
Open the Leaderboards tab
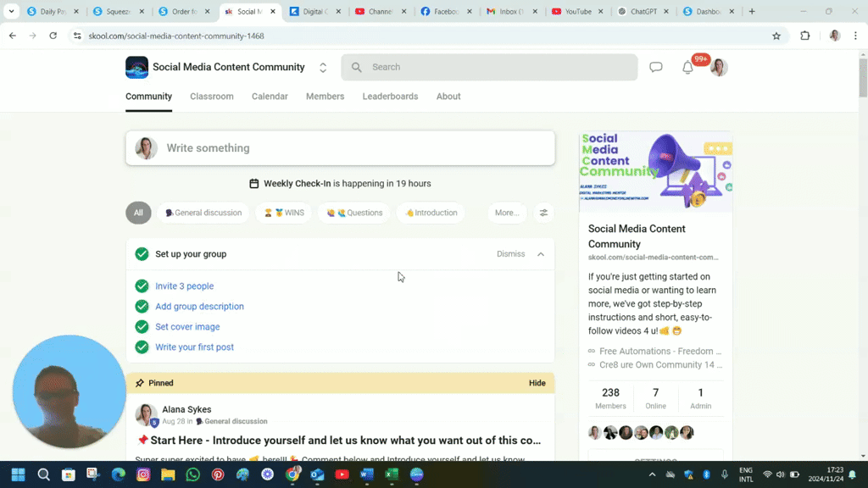click(390, 97)
